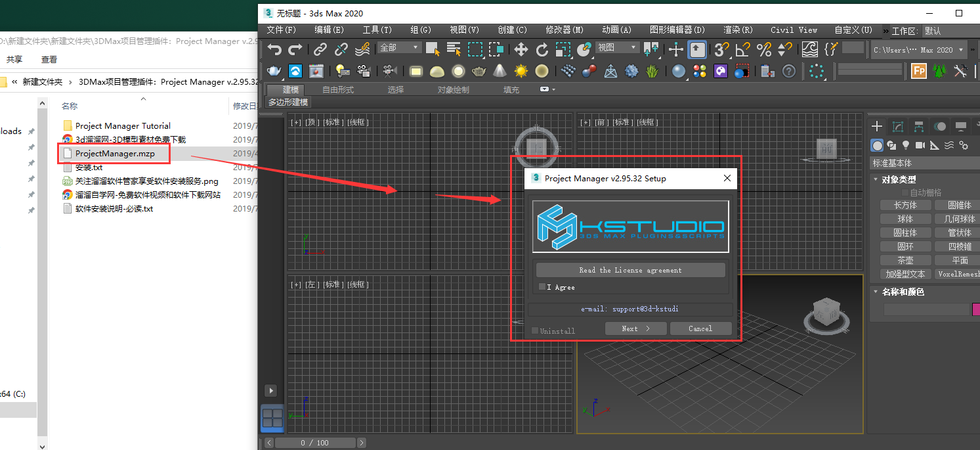Image resolution: width=980 pixels, height=450 pixels.
Task: Open the C:\Users project path dropdown
Action: pyautogui.click(x=919, y=49)
